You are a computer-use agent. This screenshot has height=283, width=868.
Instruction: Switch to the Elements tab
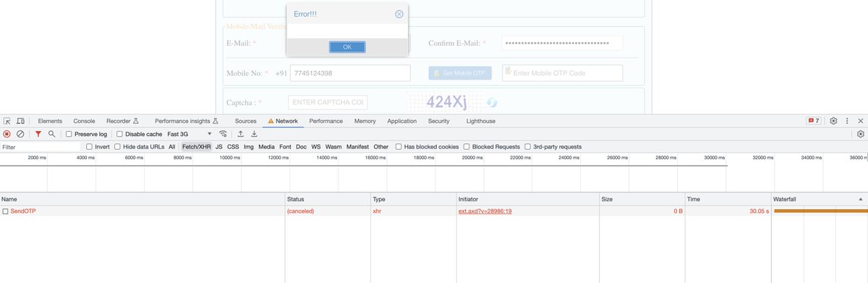[x=50, y=121]
